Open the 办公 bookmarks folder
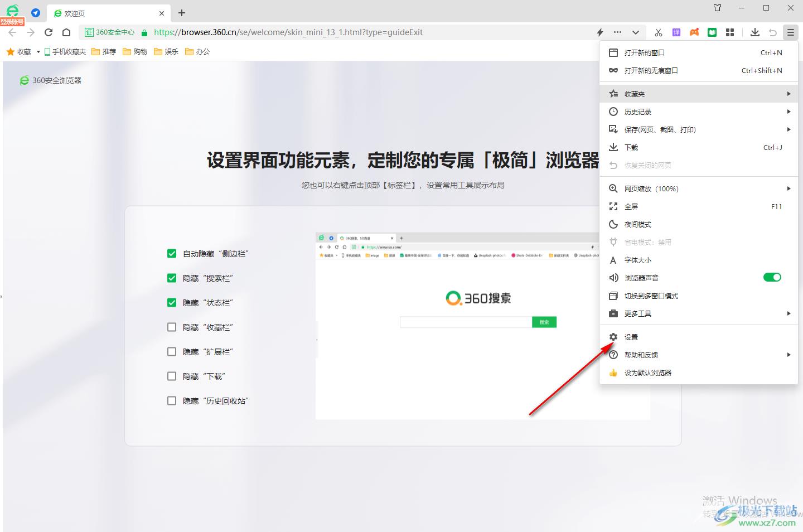 click(198, 52)
